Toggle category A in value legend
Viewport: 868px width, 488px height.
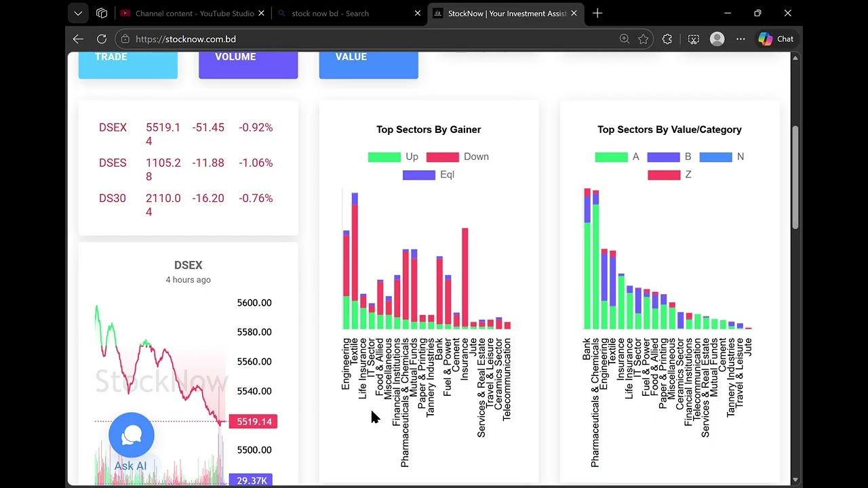[x=617, y=157]
